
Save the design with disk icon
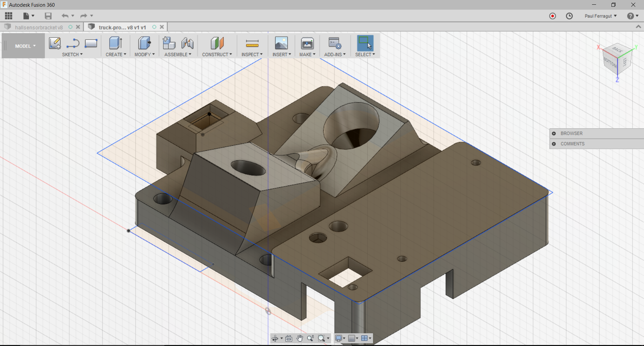[48, 16]
